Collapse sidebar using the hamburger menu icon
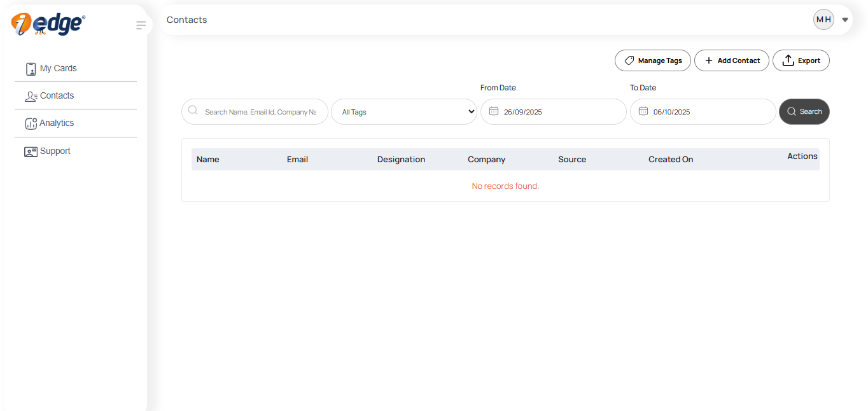The height and width of the screenshot is (411, 868). (x=141, y=25)
